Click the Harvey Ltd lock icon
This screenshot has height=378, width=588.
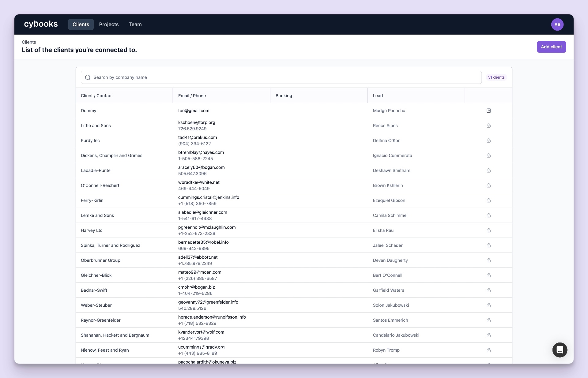pyautogui.click(x=488, y=230)
